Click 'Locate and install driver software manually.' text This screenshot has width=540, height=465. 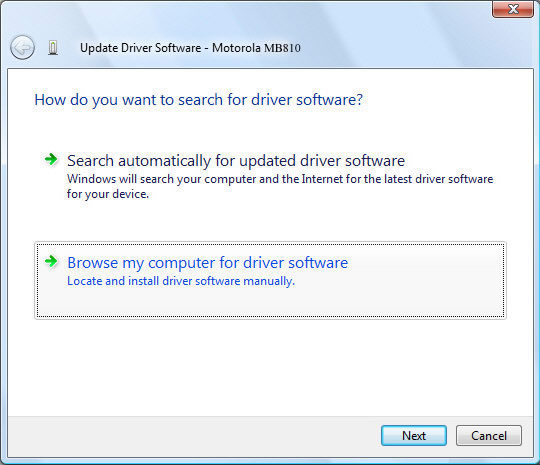tap(181, 281)
